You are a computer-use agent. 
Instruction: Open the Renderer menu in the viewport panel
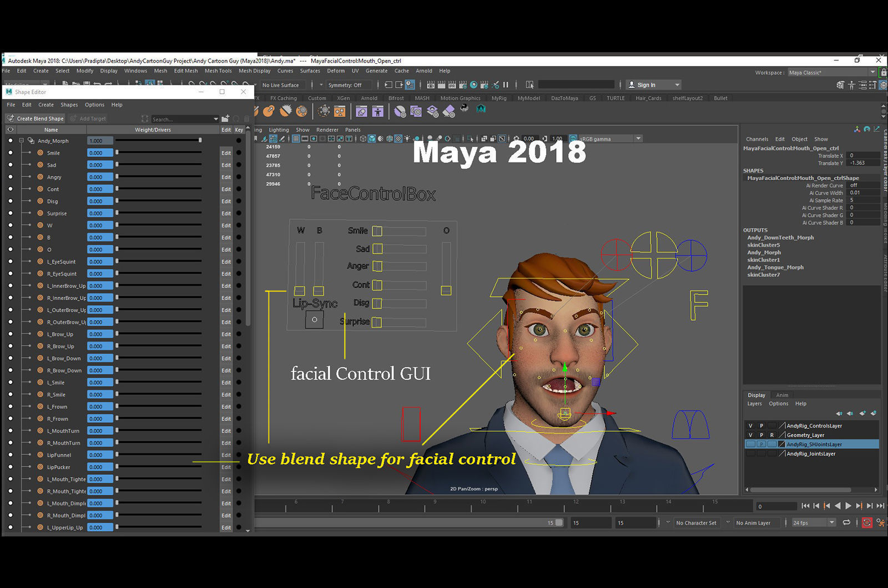327,130
